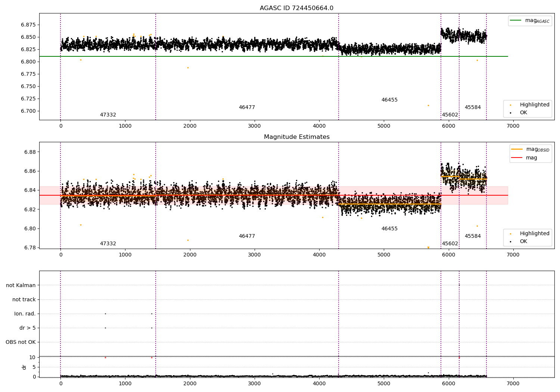This screenshot has width=560, height=392.
Task: Click 'Highlighted' in the AGASC ID plot legend
Action: 535,105
